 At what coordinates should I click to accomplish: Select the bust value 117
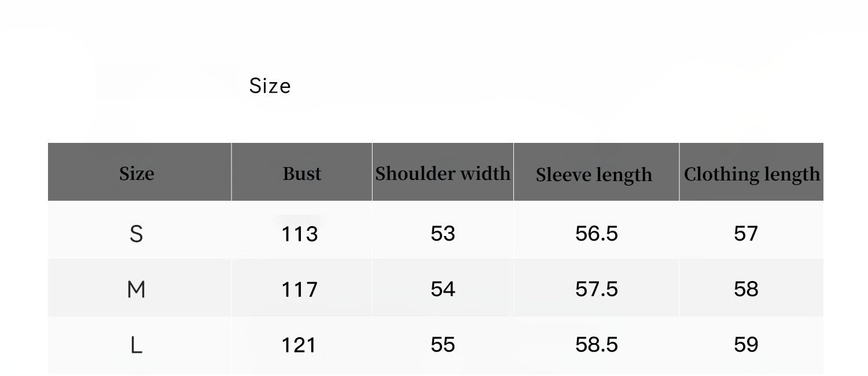(x=300, y=289)
